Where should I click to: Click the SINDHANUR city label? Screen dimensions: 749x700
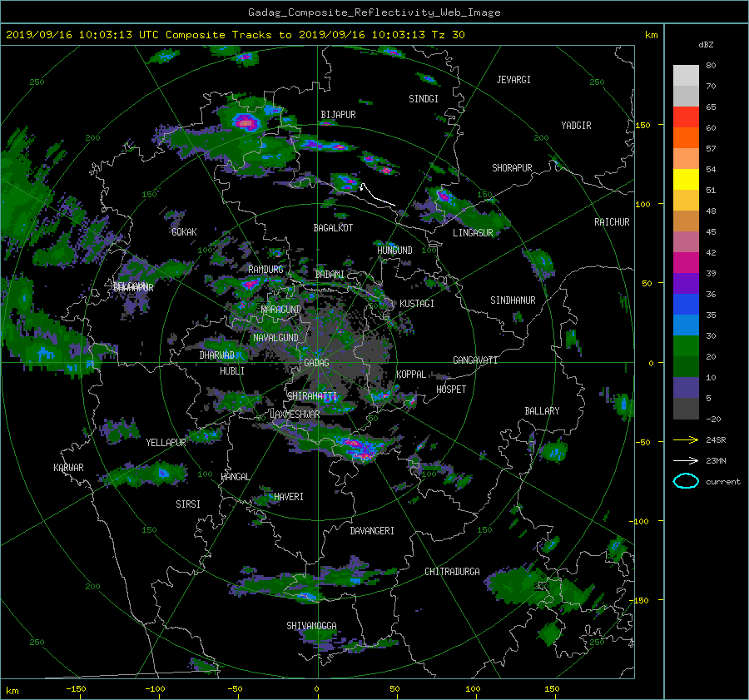coord(513,300)
